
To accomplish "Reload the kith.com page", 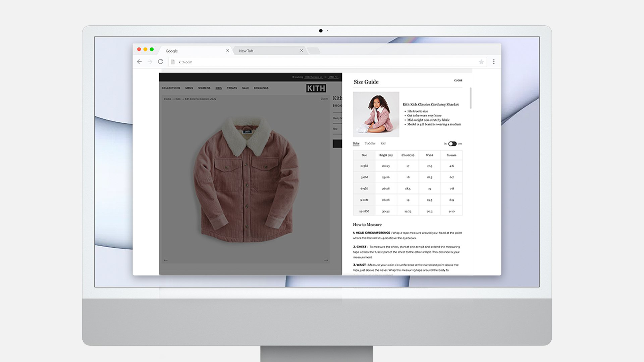I will pyautogui.click(x=161, y=62).
